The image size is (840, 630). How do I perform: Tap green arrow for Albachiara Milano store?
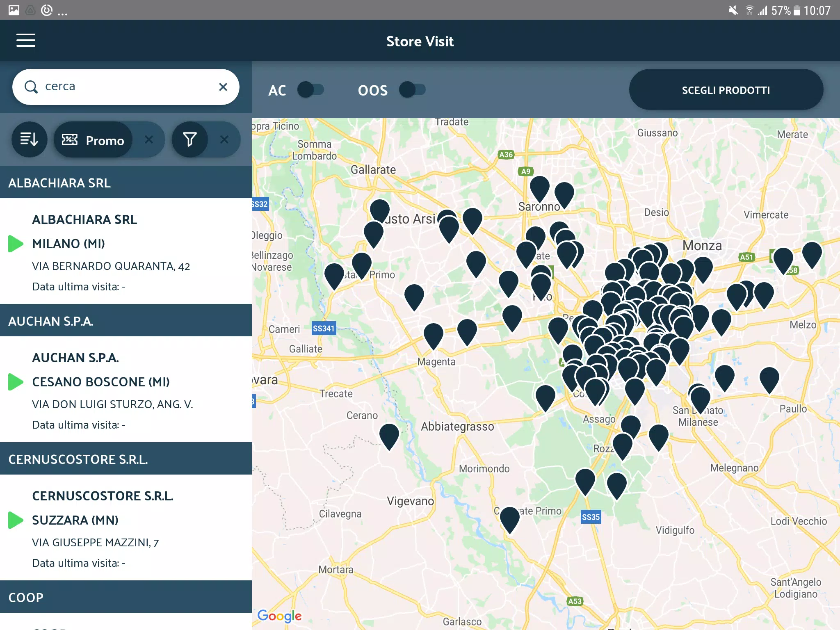pos(16,244)
